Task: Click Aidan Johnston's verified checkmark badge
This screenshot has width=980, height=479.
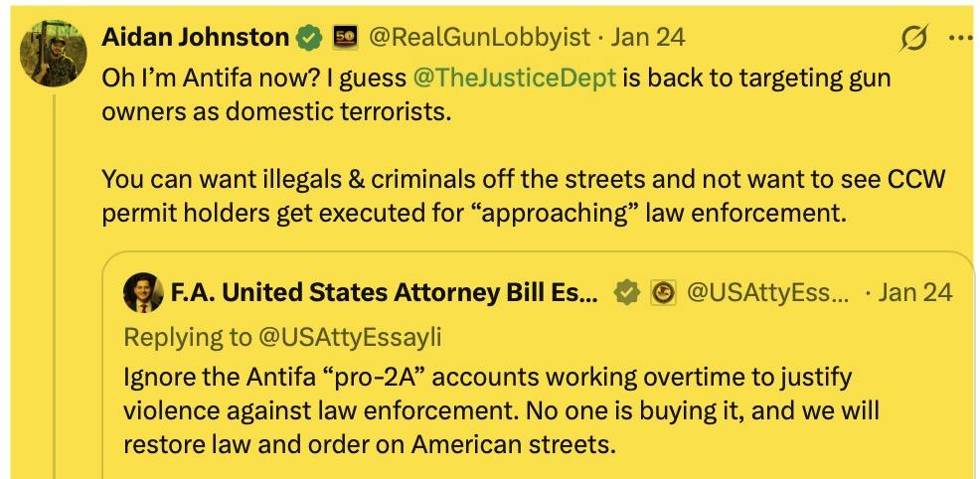Action: (x=309, y=39)
